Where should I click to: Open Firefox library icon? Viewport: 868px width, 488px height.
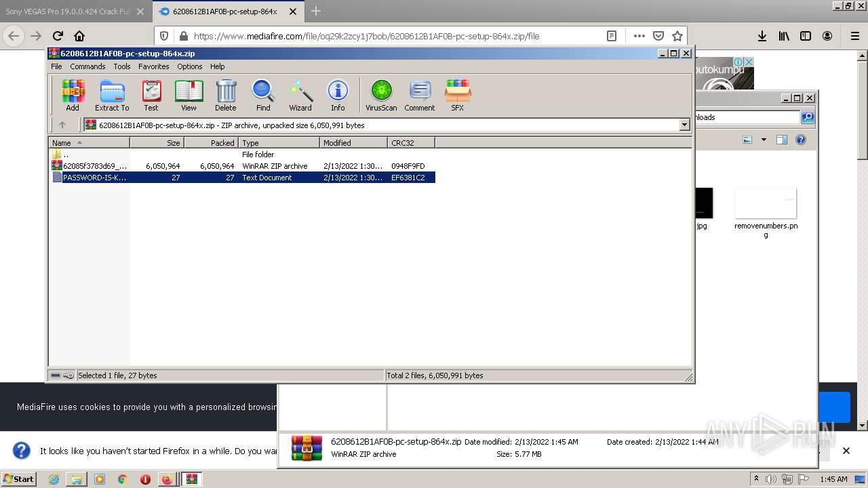click(x=784, y=36)
